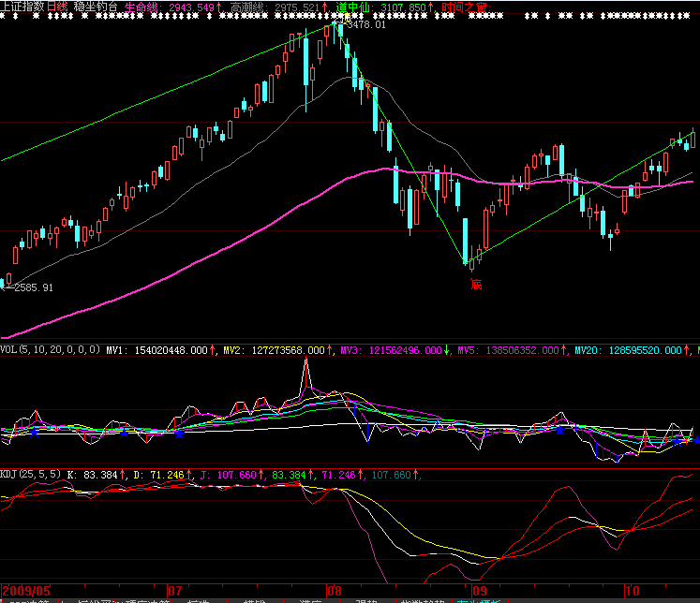Click the 道中仙 value 3107.850
Viewport: 700px width, 603px height.
pyautogui.click(x=403, y=7)
